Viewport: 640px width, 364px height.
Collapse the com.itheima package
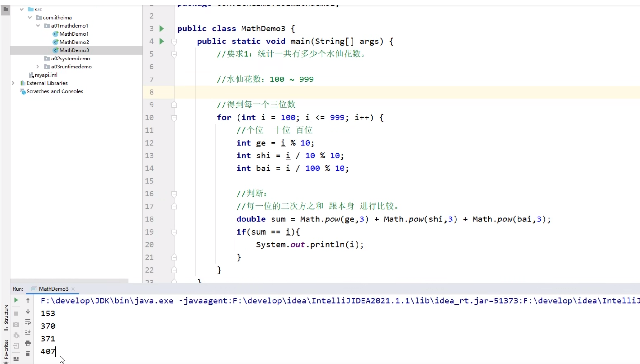point(29,17)
